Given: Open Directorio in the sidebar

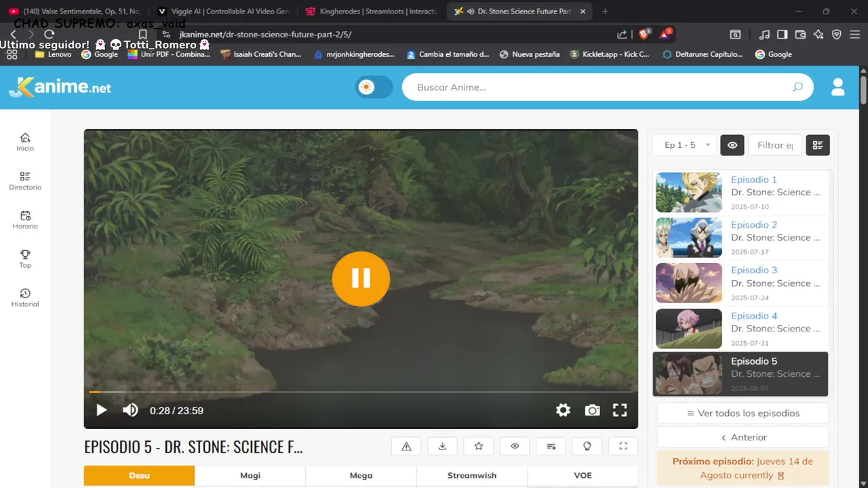Looking at the screenshot, I should pyautogui.click(x=25, y=181).
